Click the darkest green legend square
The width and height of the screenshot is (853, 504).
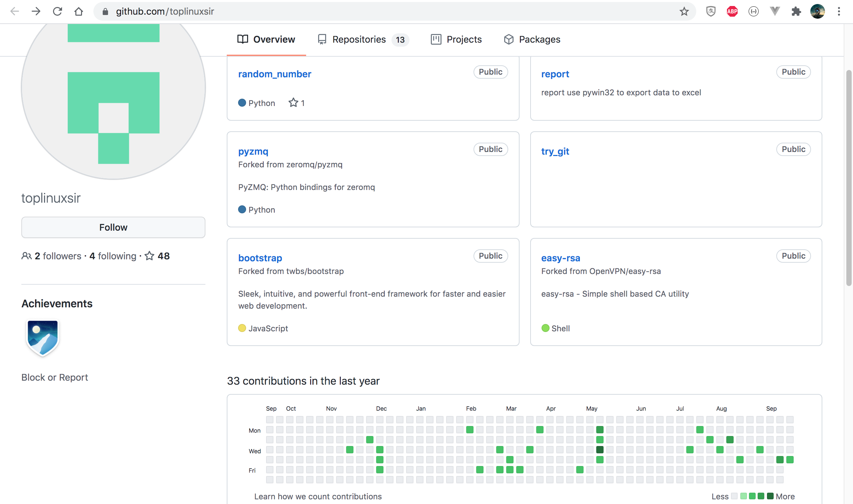click(x=770, y=496)
